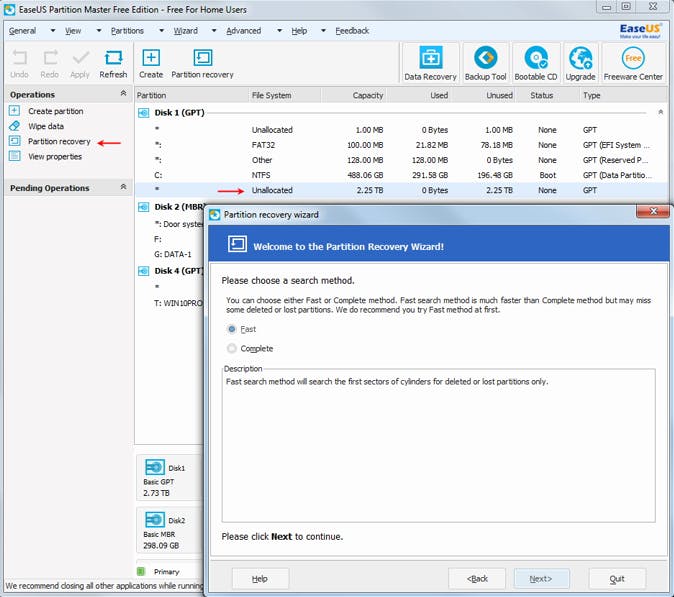Image resolution: width=674 pixels, height=597 pixels.
Task: Select the G: DATA-1 partition
Action: click(172, 254)
